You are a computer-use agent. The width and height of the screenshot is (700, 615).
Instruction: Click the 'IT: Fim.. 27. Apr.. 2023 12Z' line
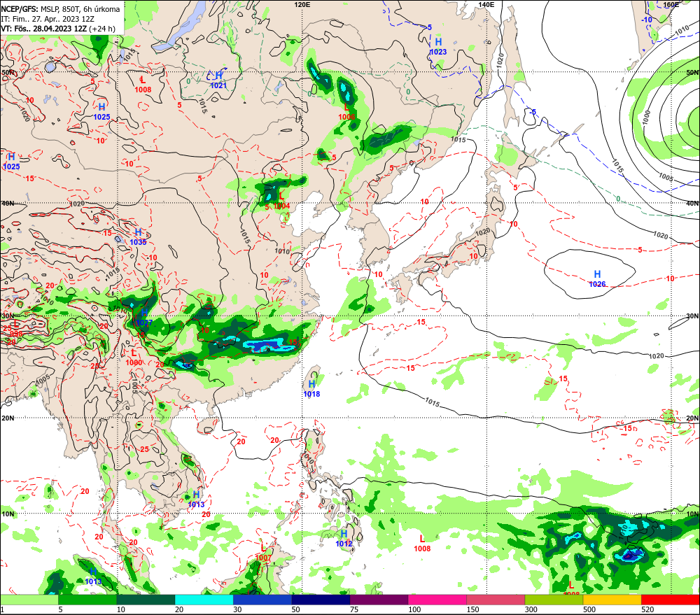pos(48,19)
